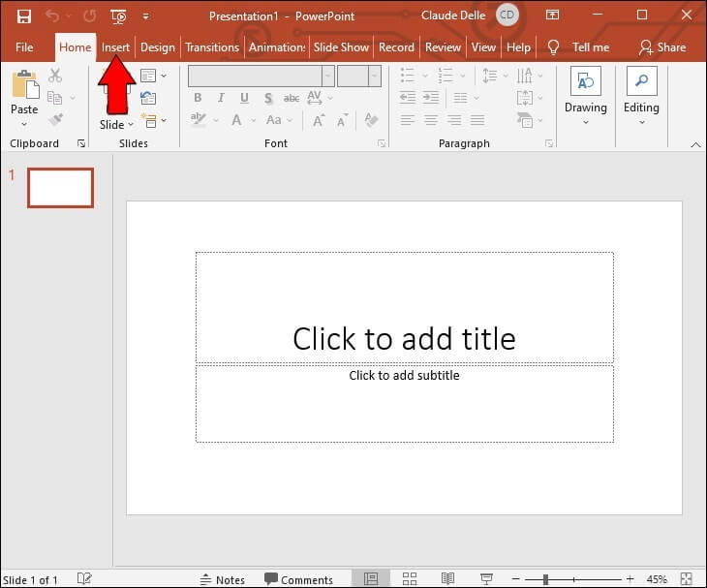
Task: Click the Editing search icon
Action: pos(641,81)
